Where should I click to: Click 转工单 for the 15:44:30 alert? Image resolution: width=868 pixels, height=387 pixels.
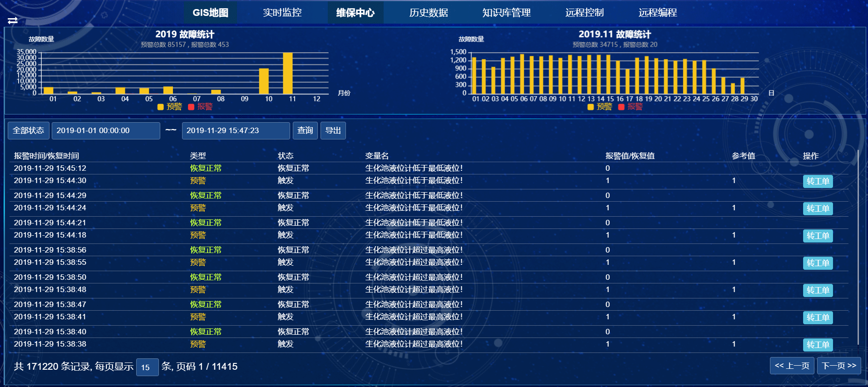coord(818,181)
